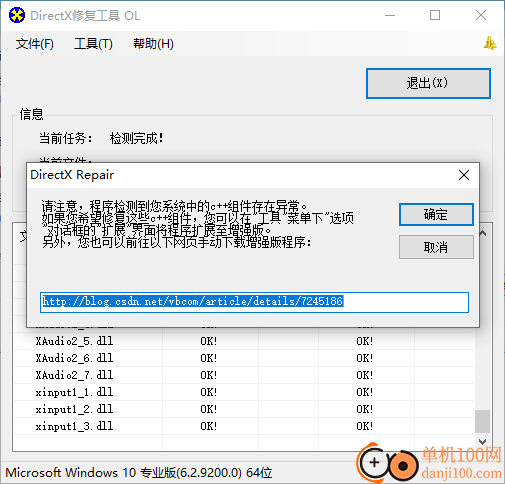This screenshot has width=505, height=484.
Task: Confirm the dialog with 确定
Action: [x=436, y=214]
